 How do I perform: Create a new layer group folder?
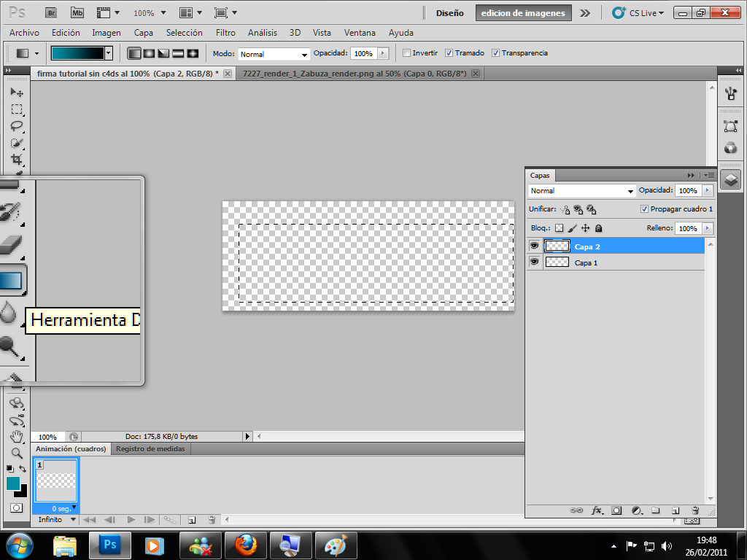(x=656, y=510)
